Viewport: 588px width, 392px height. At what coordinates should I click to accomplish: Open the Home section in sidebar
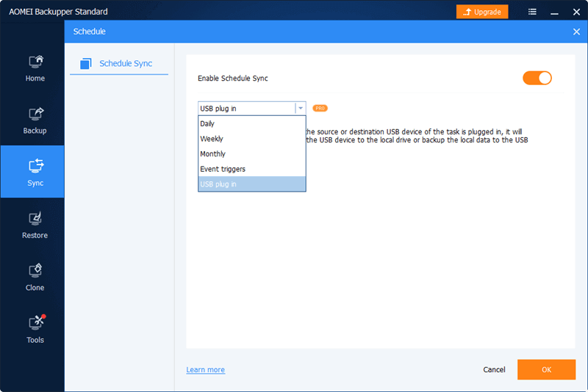pyautogui.click(x=35, y=68)
